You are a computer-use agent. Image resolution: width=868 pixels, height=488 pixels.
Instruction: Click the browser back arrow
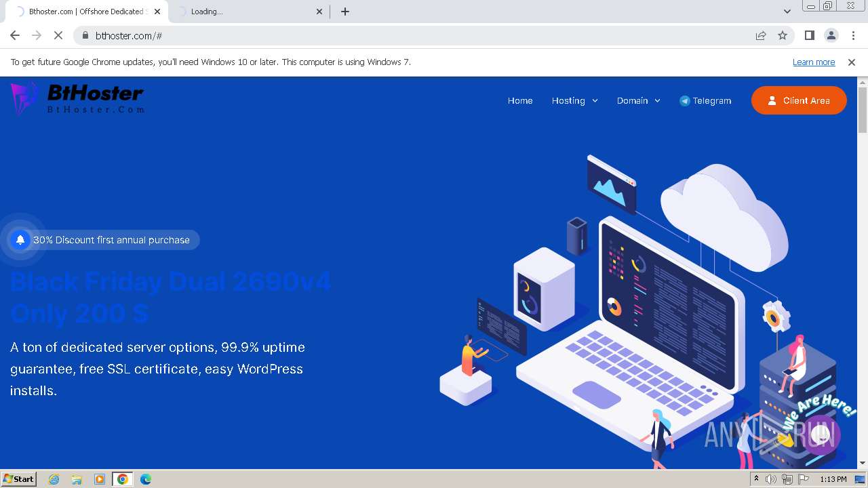pos(15,35)
